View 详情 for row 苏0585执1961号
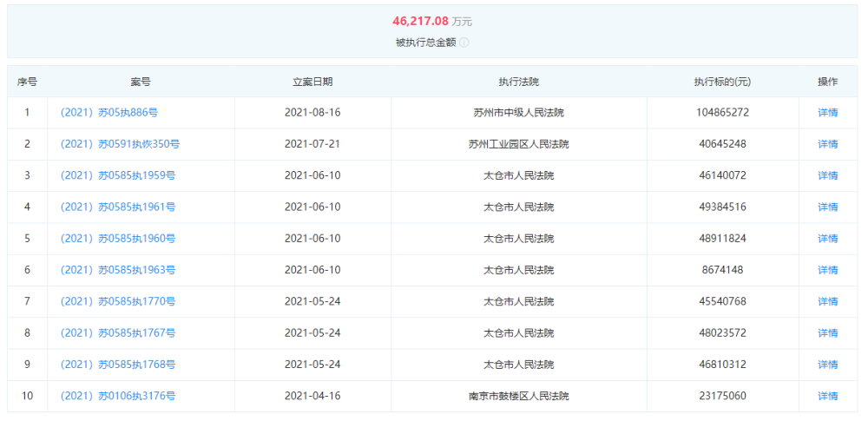 click(827, 207)
